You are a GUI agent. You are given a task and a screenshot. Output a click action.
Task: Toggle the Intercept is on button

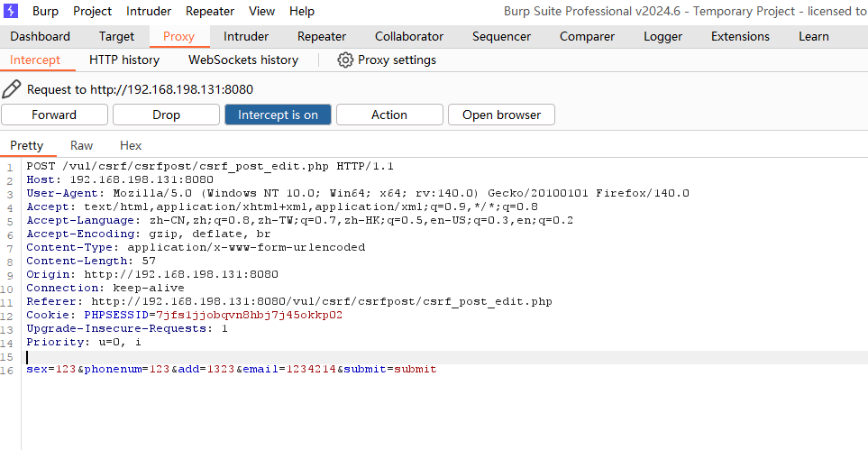(278, 115)
